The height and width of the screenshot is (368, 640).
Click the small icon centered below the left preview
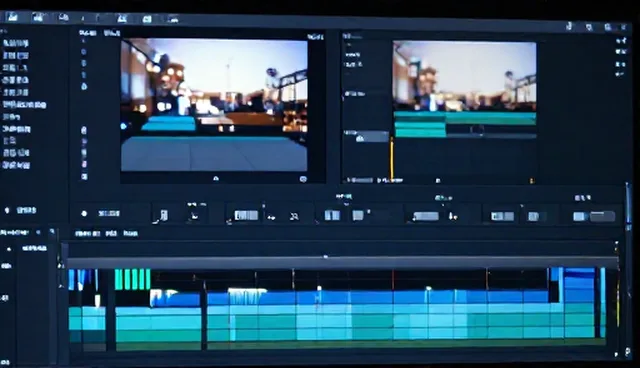(x=216, y=178)
